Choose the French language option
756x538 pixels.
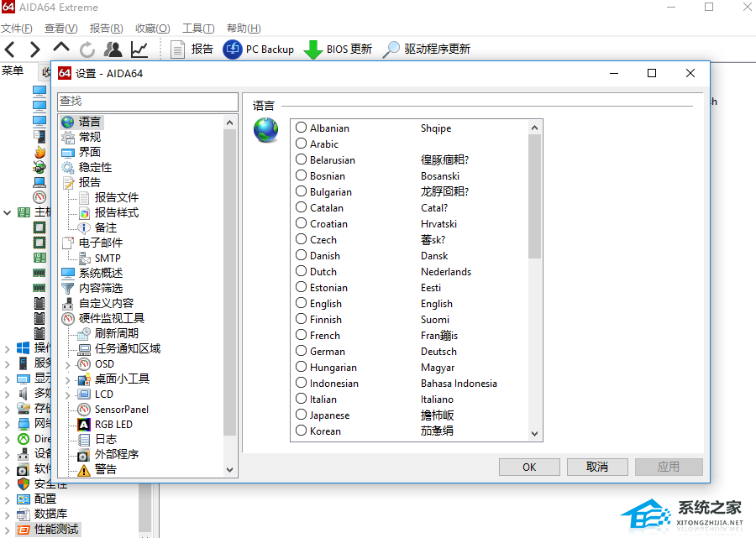[302, 335]
